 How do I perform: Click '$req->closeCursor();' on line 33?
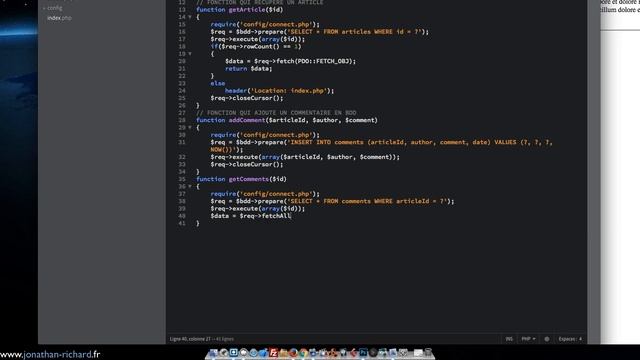247,164
